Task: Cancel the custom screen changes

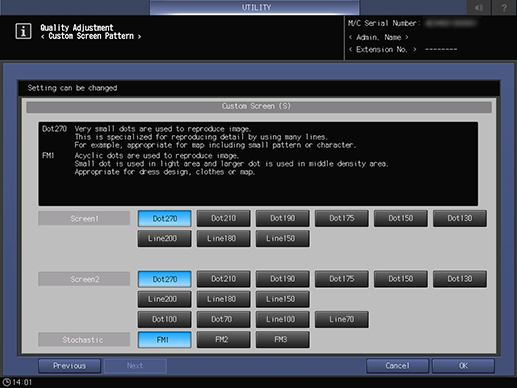Action: click(x=397, y=366)
